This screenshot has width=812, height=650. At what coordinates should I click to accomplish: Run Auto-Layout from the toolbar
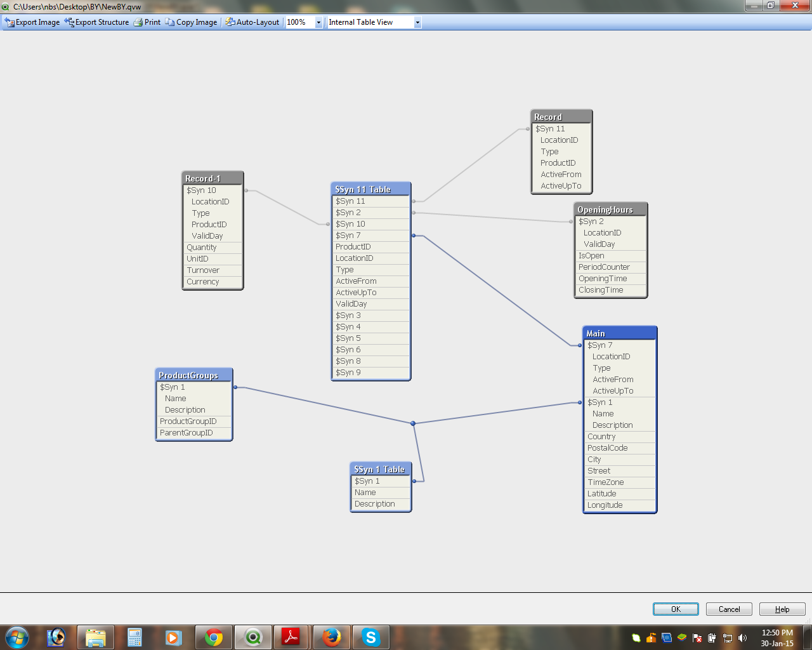(x=252, y=22)
